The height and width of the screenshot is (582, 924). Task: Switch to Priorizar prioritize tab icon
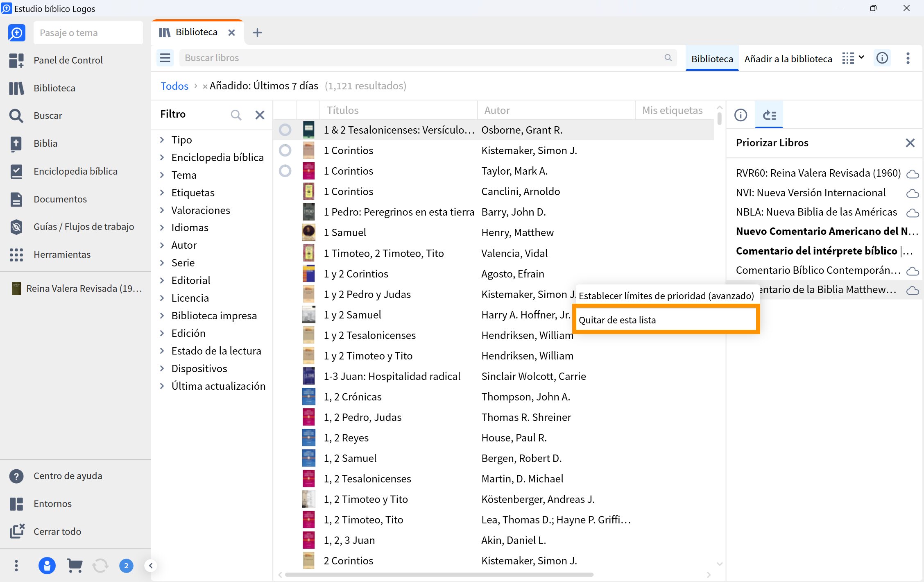pos(770,115)
